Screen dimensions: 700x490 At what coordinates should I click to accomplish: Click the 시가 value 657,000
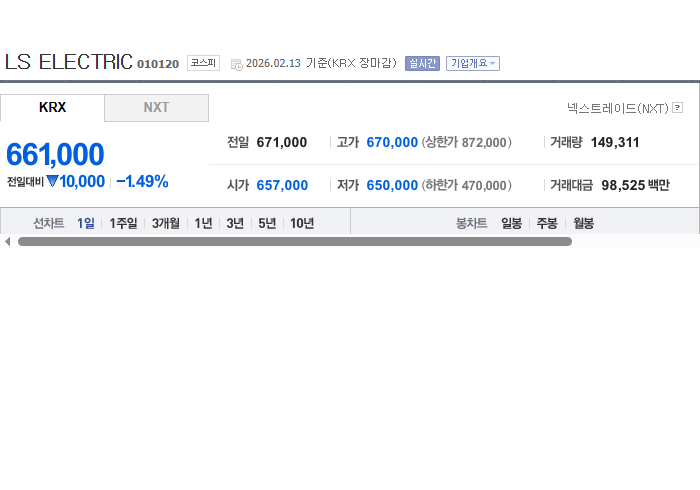(x=282, y=185)
